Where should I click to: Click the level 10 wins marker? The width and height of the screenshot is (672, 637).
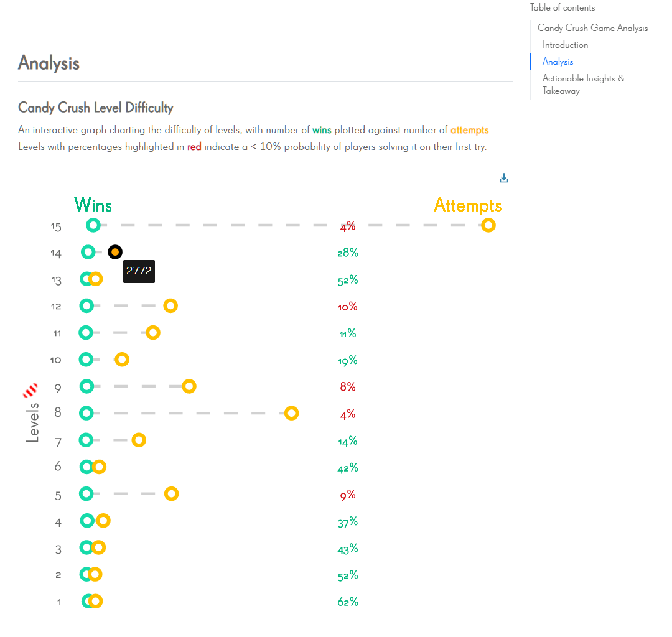click(x=86, y=360)
